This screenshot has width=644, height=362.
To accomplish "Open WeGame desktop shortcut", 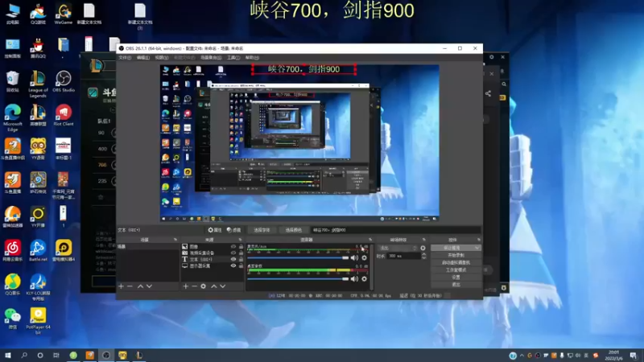I will (x=64, y=14).
